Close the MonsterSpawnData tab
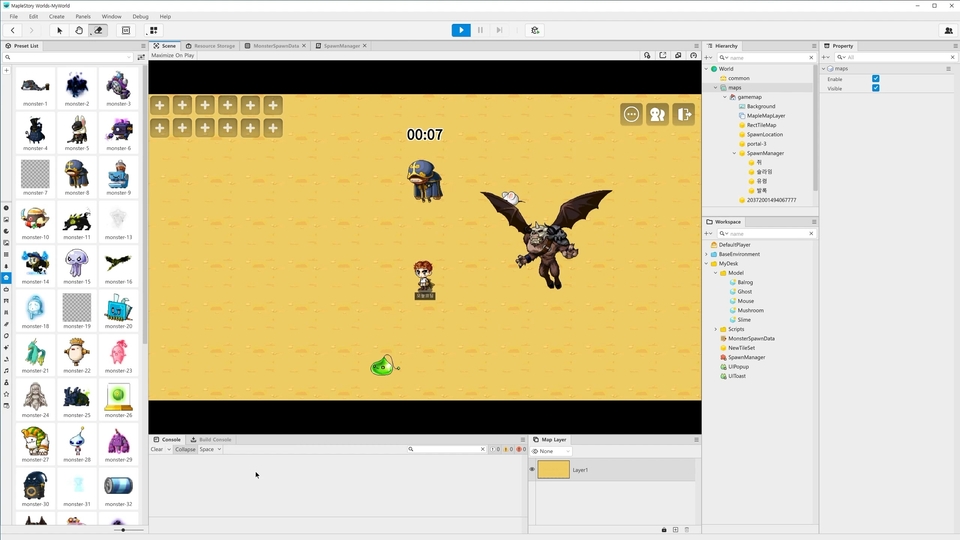The height and width of the screenshot is (540, 960). tap(304, 46)
